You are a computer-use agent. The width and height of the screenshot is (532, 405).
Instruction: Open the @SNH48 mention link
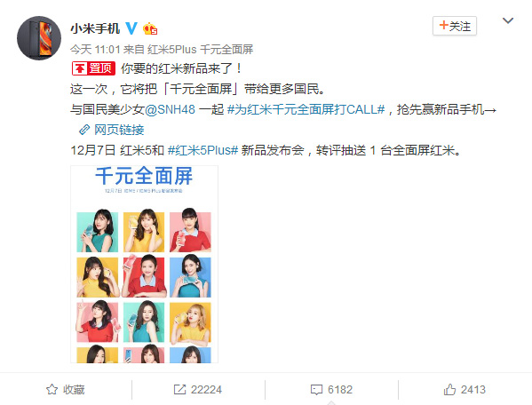click(x=170, y=109)
